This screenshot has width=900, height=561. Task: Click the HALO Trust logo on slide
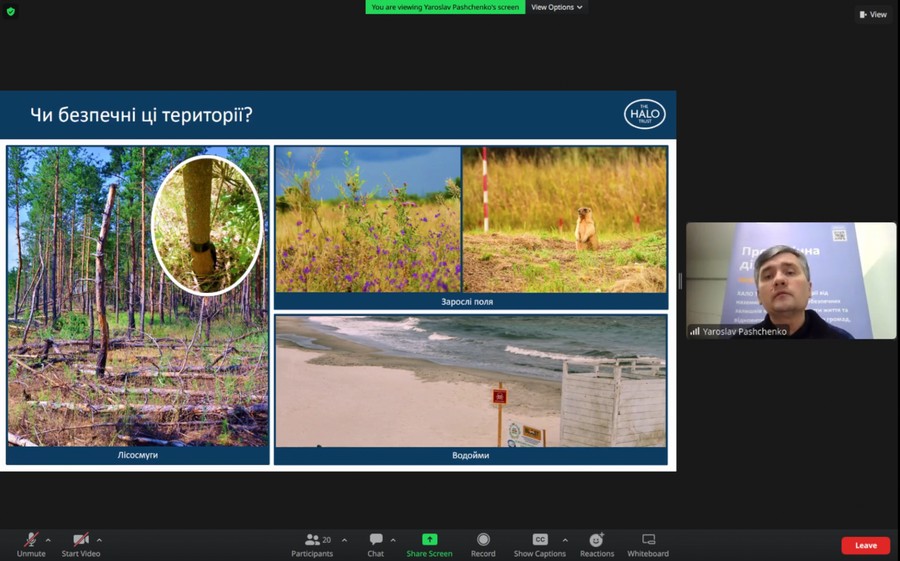[644, 114]
